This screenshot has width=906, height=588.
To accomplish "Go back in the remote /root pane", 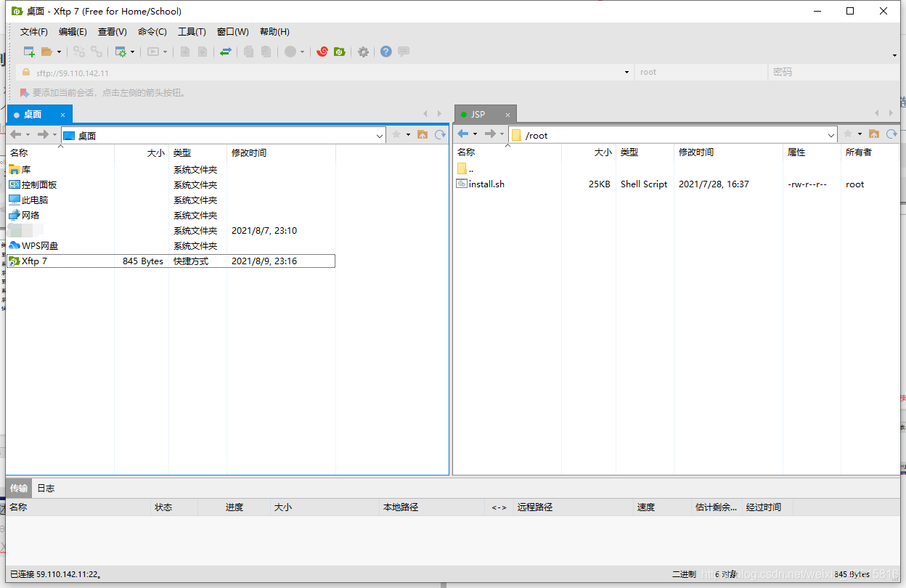I will click(463, 134).
